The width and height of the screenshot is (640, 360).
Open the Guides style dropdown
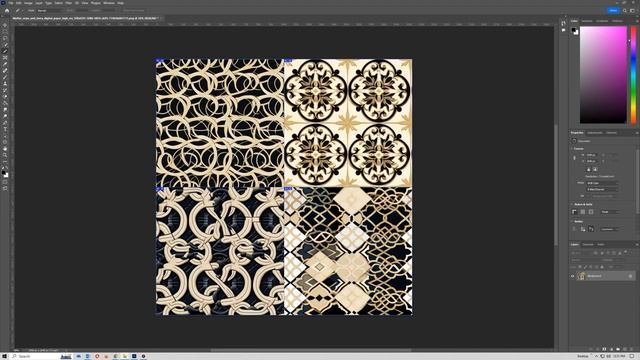tap(609, 229)
